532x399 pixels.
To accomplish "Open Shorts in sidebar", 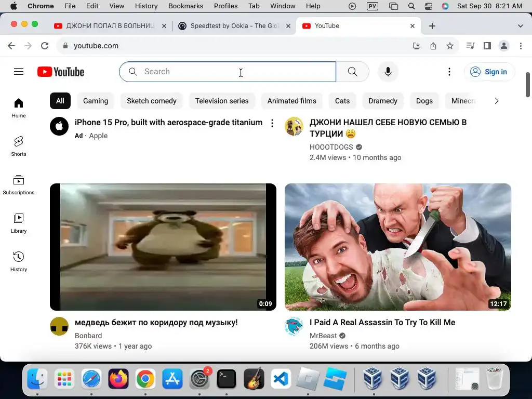I will (x=19, y=146).
